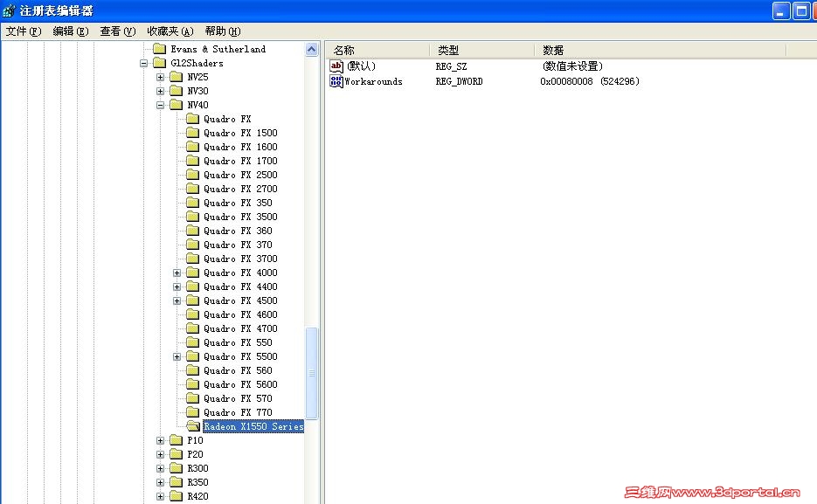Click the Quadro FX 2700 folder icon

point(193,189)
